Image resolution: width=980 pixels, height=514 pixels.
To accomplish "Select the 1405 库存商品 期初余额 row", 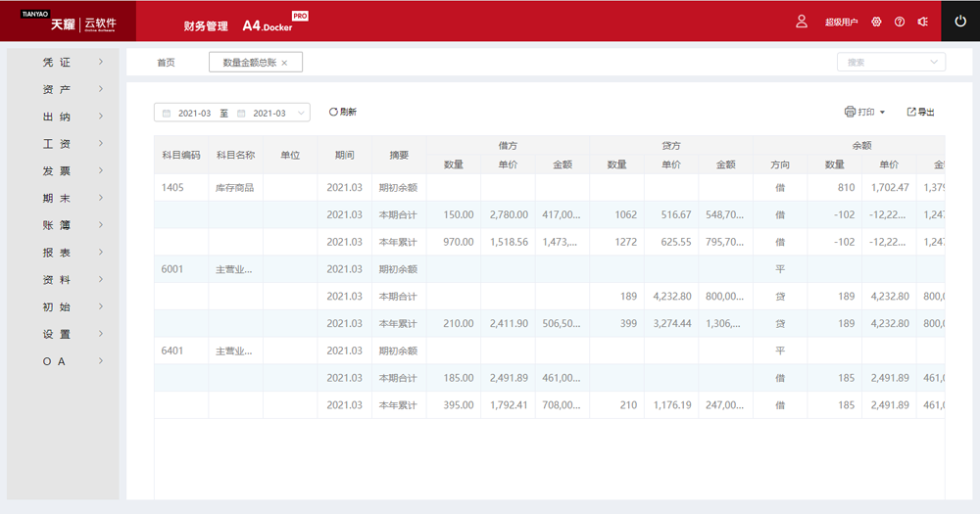I will pos(392,187).
